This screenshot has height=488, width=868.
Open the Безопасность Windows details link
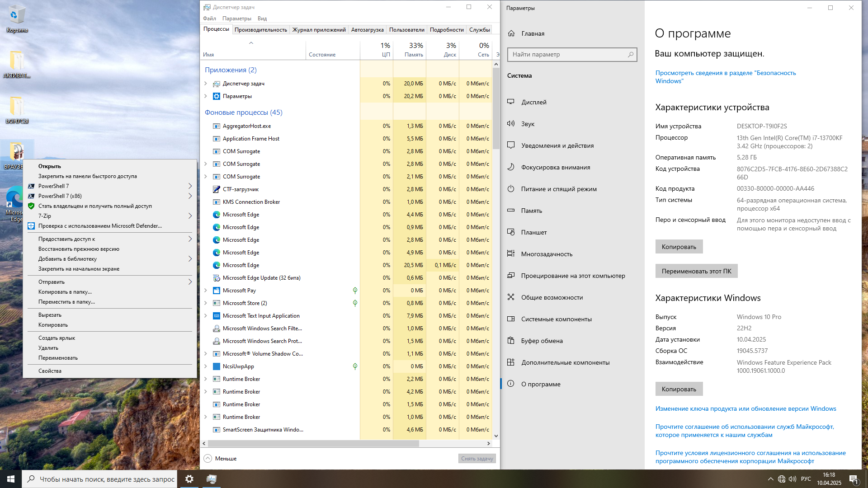[x=726, y=77]
